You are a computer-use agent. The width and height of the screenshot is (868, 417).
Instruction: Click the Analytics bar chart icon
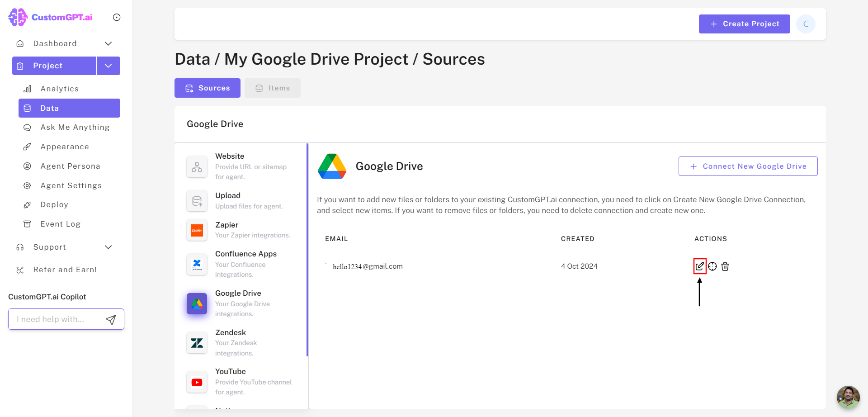(x=28, y=89)
